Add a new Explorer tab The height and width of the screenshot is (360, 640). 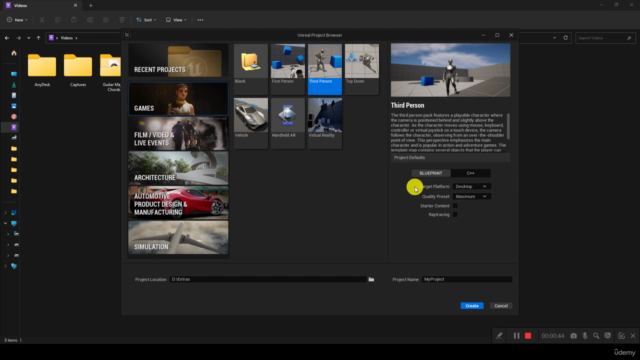pyautogui.click(x=91, y=6)
